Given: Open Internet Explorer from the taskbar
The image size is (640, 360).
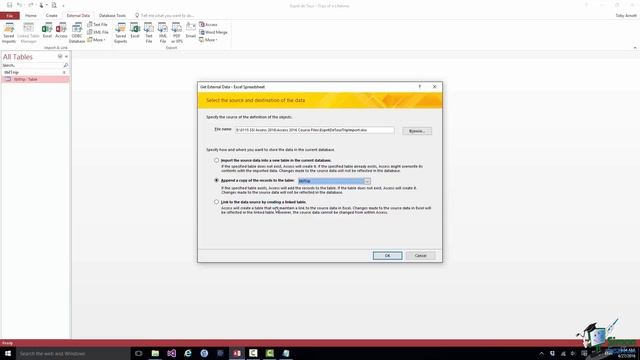Looking at the screenshot, I should (x=188, y=353).
